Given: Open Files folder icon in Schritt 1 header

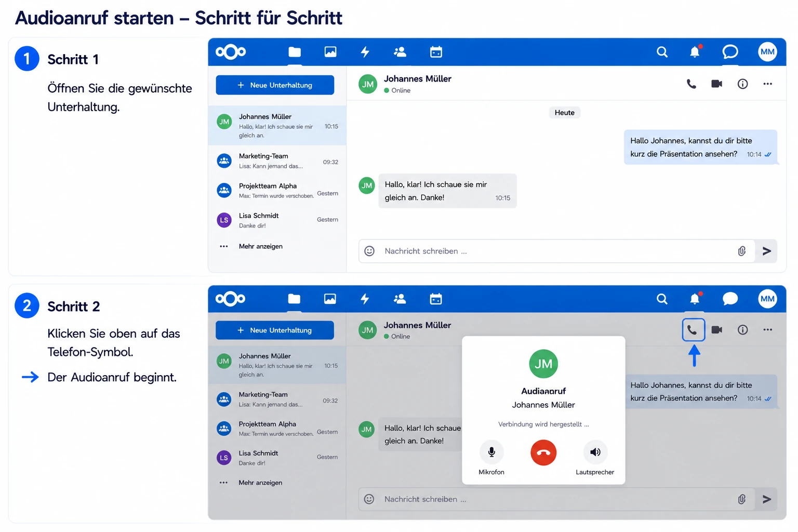Looking at the screenshot, I should point(295,52).
